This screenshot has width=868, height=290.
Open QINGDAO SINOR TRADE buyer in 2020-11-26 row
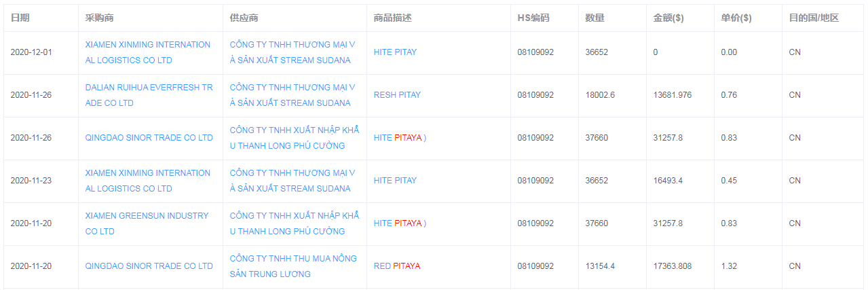click(149, 138)
